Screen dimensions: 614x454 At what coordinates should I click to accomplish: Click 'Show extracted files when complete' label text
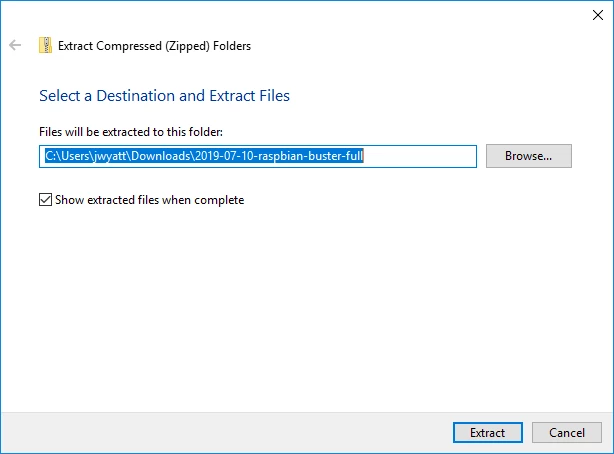click(x=150, y=200)
